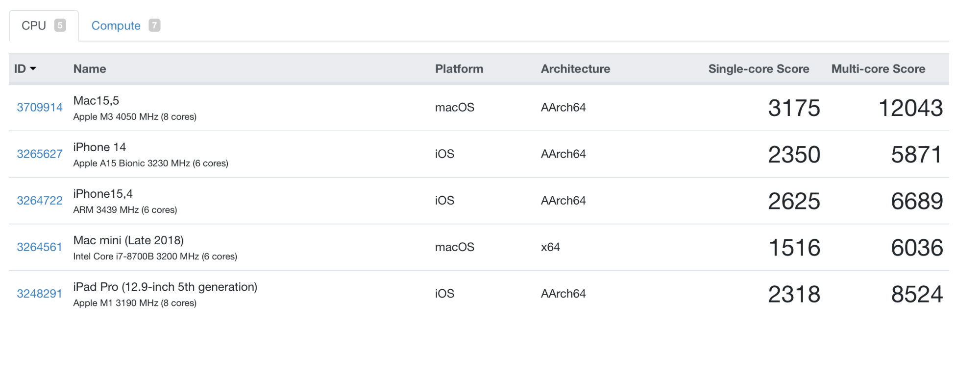This screenshot has width=980, height=370.
Task: Open benchmark result 3265627
Action: click(40, 154)
